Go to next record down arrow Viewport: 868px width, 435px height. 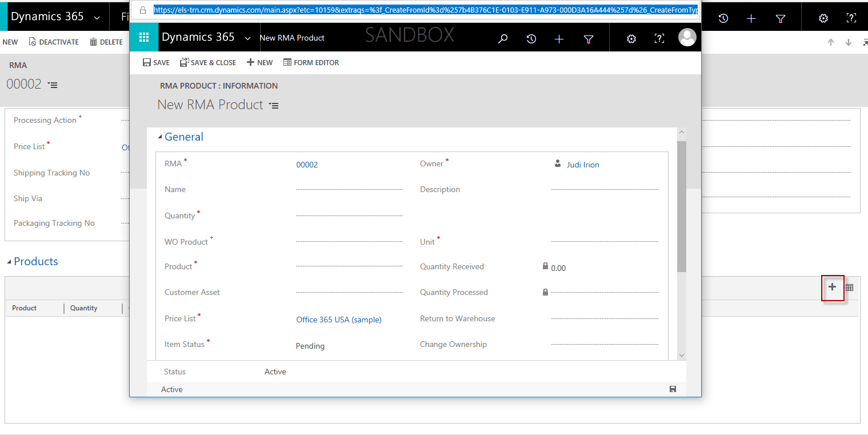pos(849,42)
